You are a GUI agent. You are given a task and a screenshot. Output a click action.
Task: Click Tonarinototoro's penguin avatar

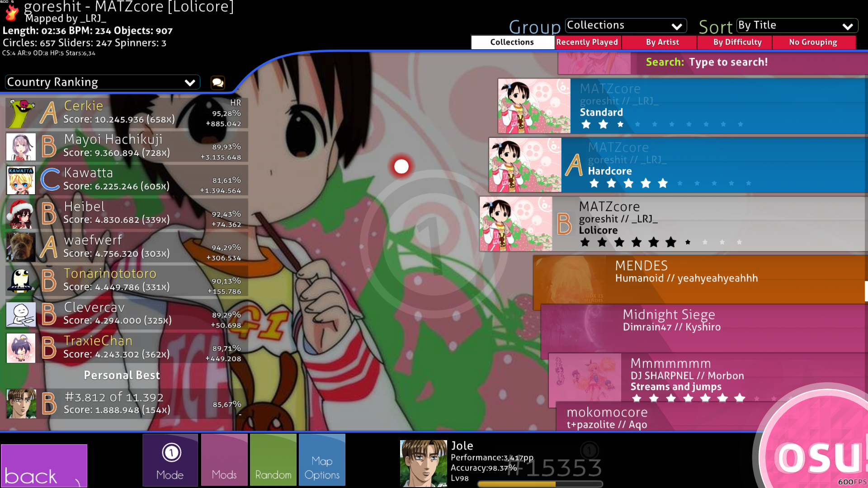[x=21, y=281]
